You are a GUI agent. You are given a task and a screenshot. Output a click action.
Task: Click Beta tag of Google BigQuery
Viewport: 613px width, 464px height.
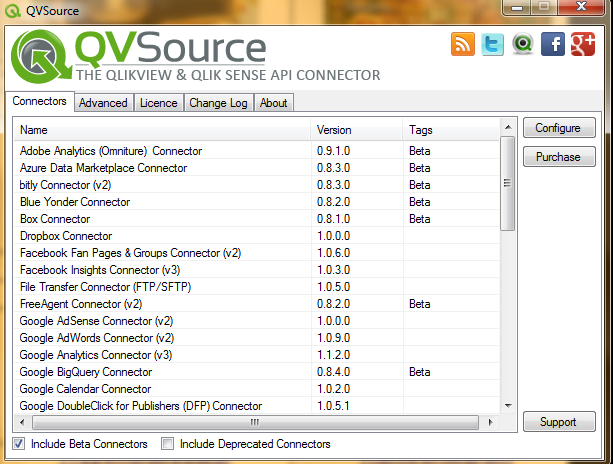pos(420,372)
